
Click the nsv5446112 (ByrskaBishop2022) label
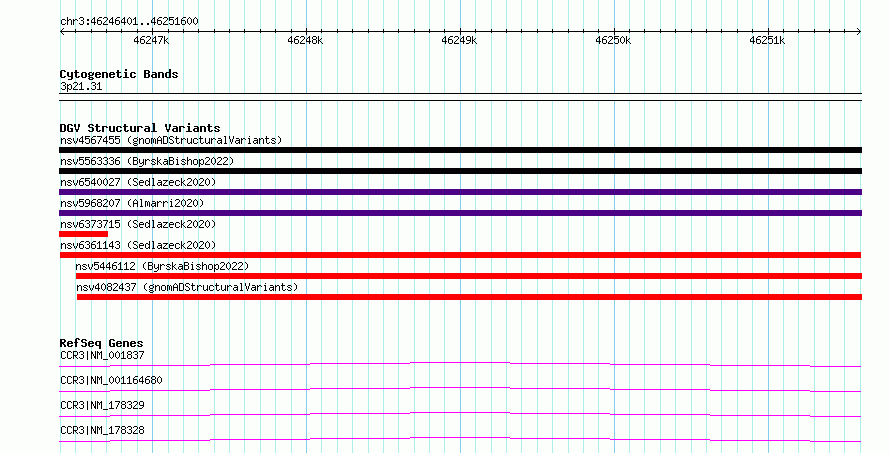(x=162, y=266)
